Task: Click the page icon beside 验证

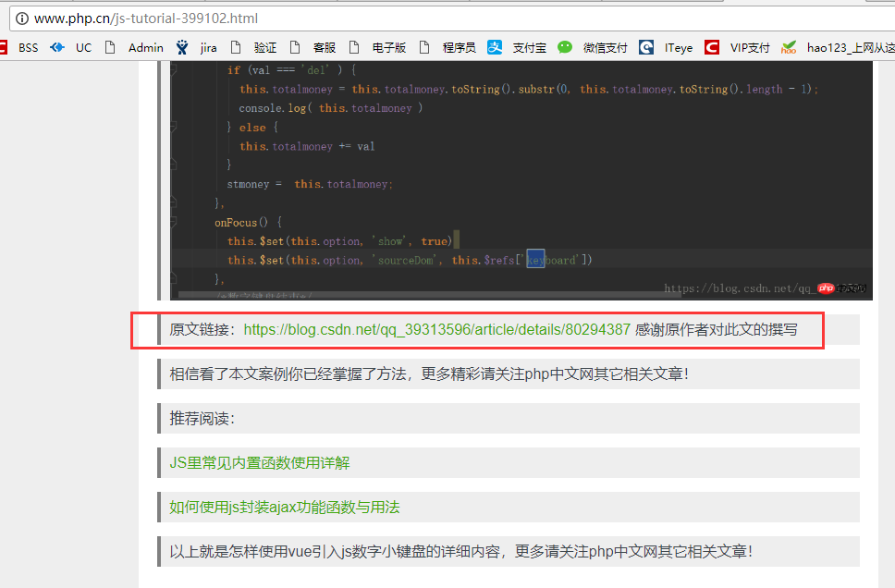Action: point(236,47)
